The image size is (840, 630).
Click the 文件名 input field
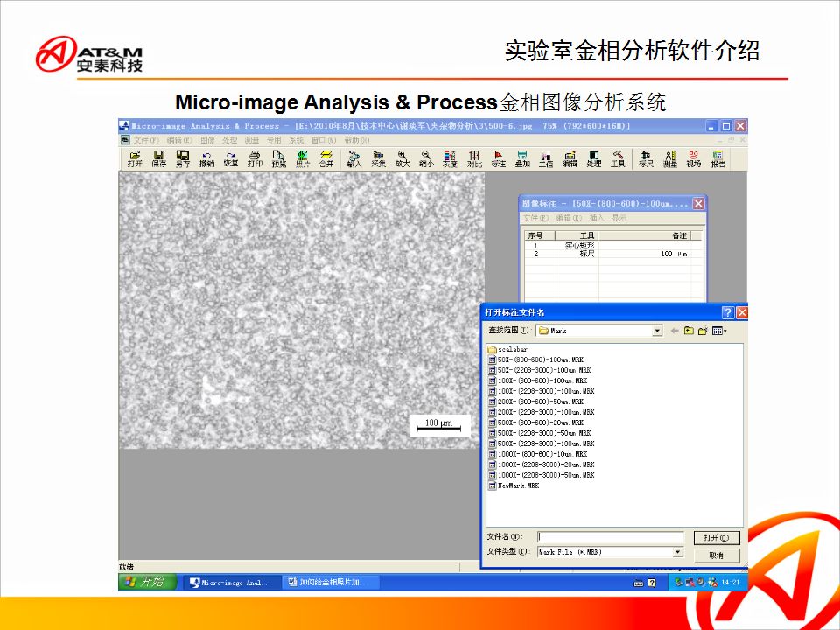[x=610, y=537]
